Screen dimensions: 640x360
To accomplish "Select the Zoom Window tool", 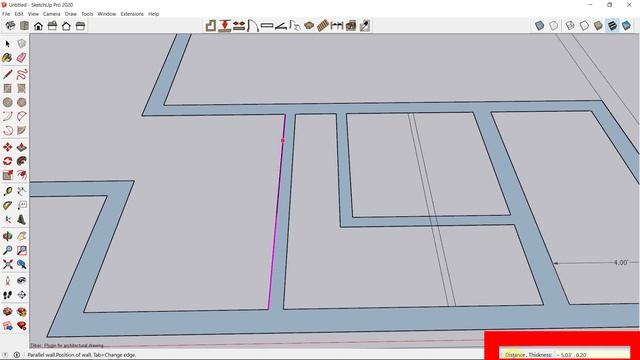I will pyautogui.click(x=22, y=250).
